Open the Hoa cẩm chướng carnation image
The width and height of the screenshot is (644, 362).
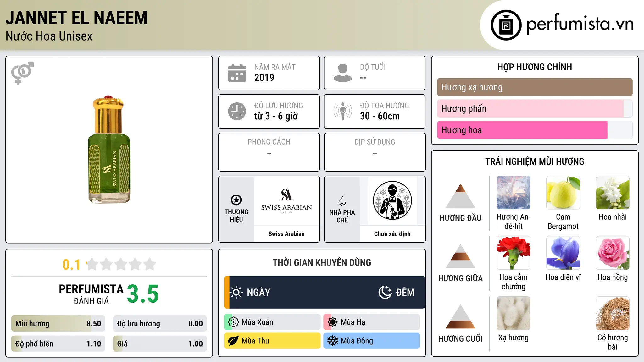[x=514, y=253]
